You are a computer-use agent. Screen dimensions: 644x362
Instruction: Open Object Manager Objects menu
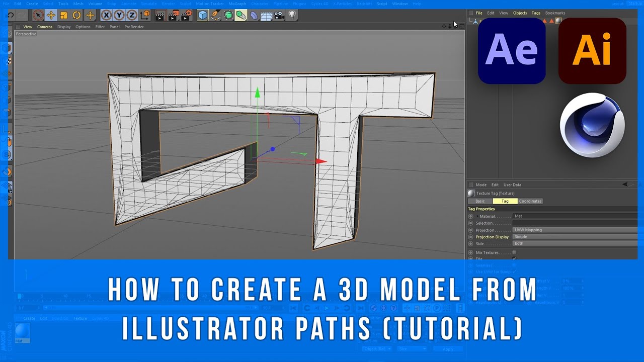coord(520,13)
